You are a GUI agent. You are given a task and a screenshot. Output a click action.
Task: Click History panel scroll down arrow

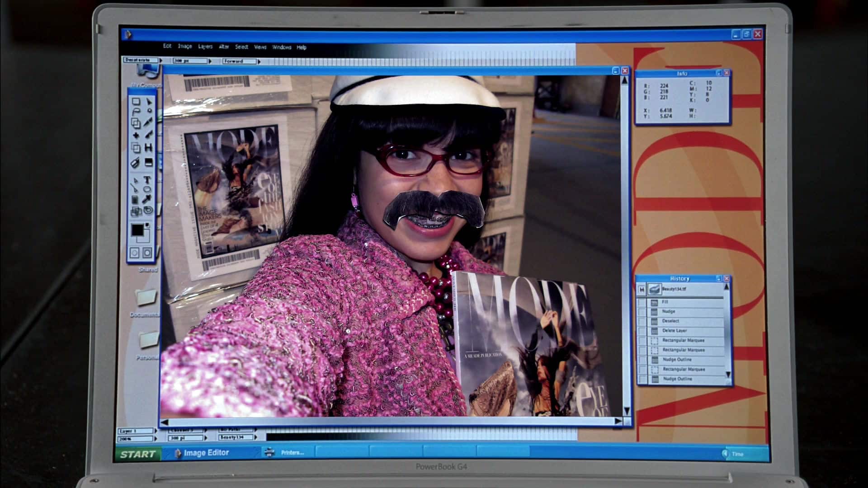tap(728, 375)
